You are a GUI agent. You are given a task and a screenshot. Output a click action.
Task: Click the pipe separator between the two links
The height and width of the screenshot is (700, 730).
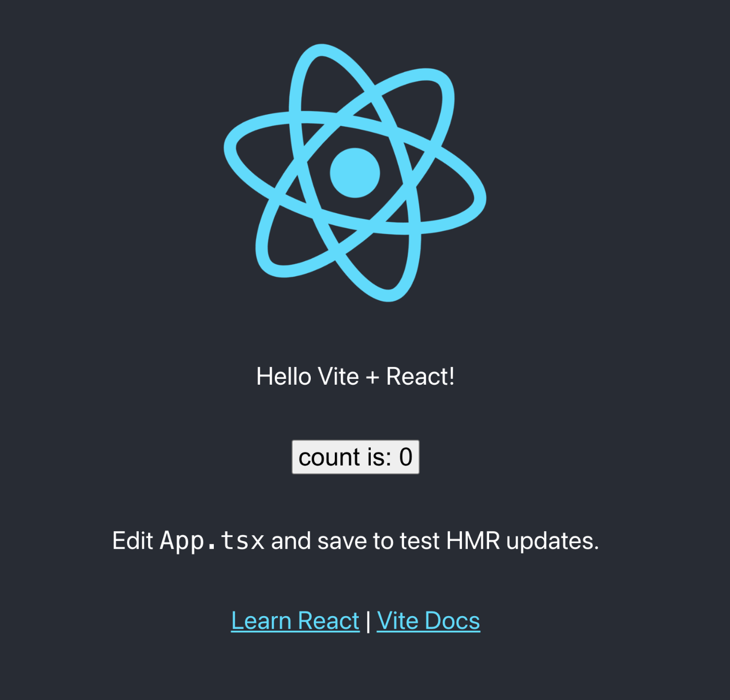[x=368, y=621]
